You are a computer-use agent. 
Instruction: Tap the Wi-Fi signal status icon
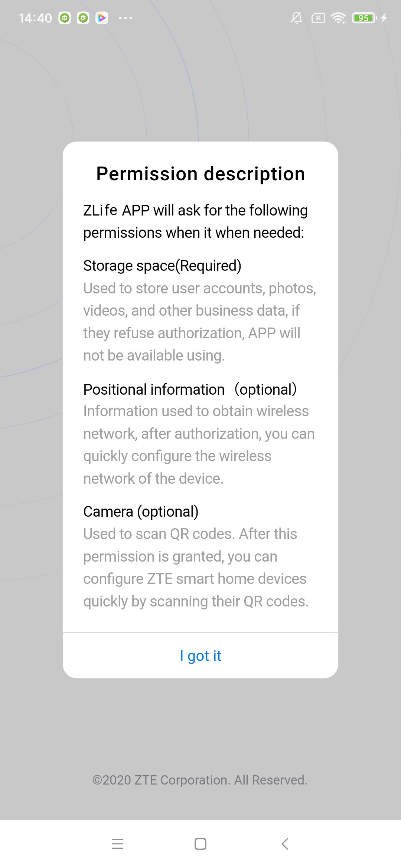tap(338, 18)
